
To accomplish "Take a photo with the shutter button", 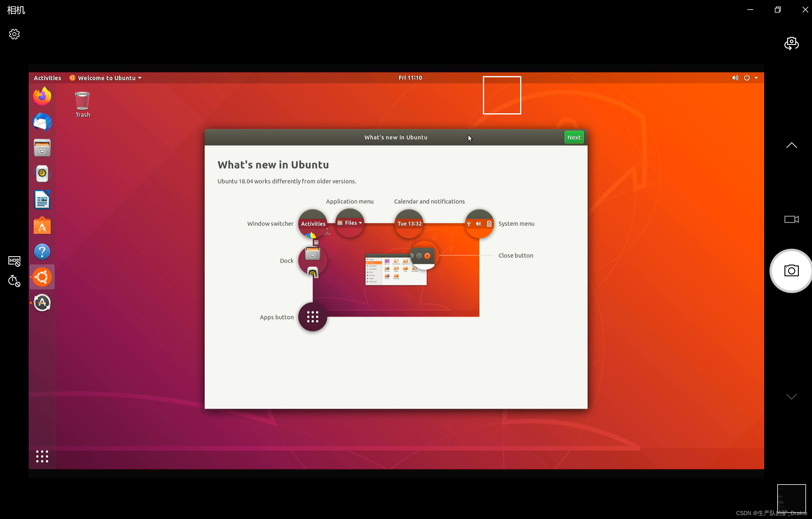I will (791, 271).
